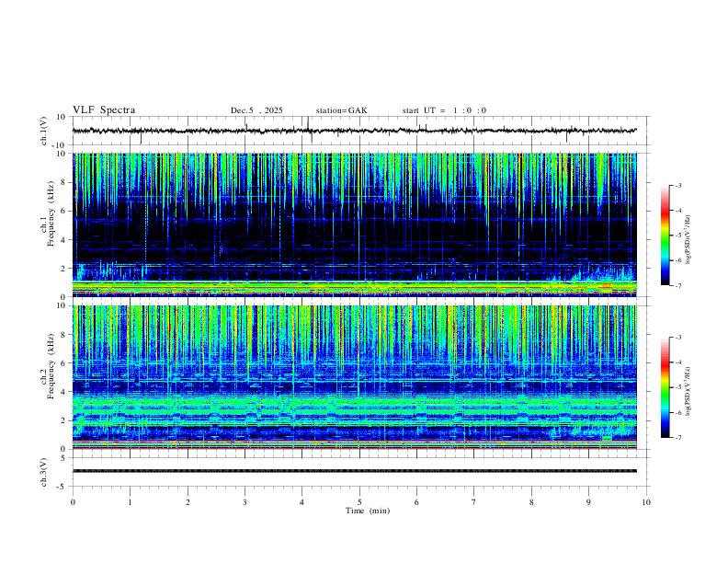
Task: Click the "8" kHz tick on ch.2 frequency axis
Action: click(x=63, y=335)
